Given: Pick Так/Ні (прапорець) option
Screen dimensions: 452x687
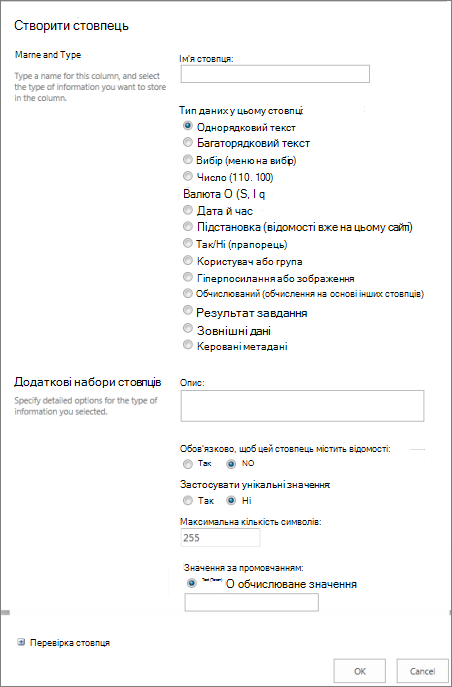Looking at the screenshot, I should click(x=188, y=243).
